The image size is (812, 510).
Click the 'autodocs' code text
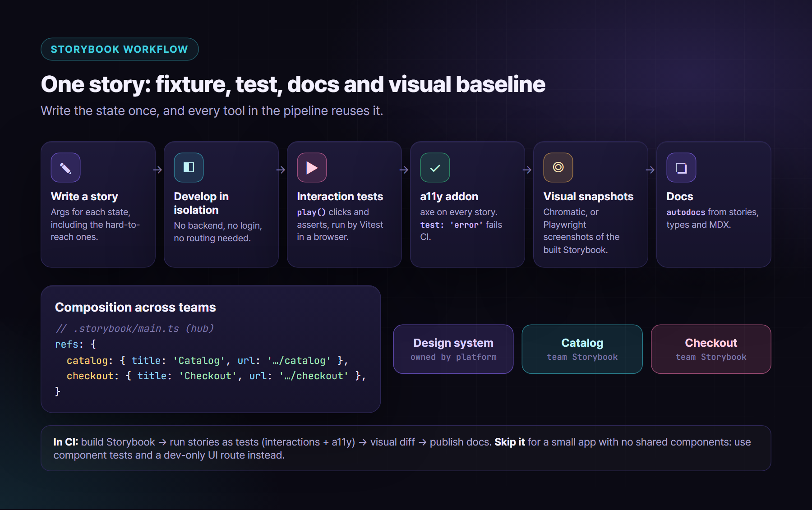[686, 212]
